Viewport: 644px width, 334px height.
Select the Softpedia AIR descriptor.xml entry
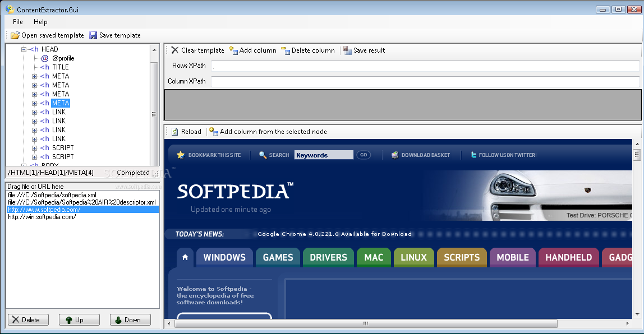pyautogui.click(x=82, y=202)
